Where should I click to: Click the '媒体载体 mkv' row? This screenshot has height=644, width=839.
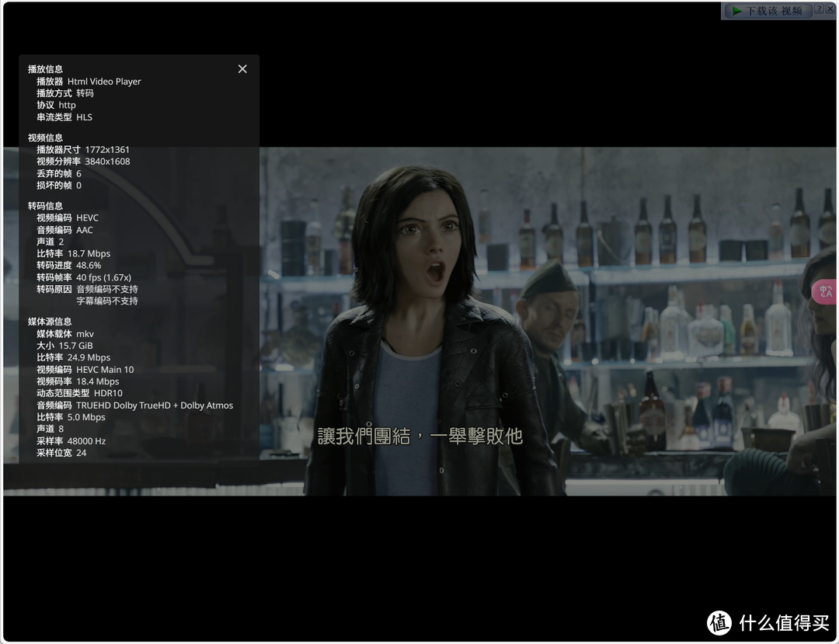click(x=65, y=334)
